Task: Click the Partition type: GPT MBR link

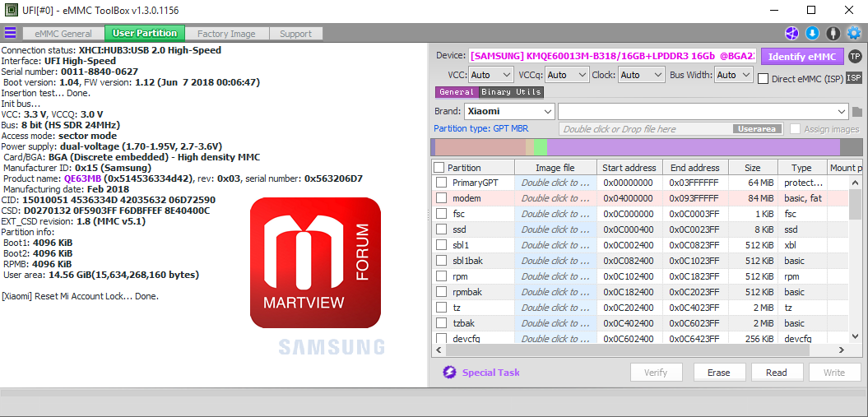Action: tap(481, 128)
